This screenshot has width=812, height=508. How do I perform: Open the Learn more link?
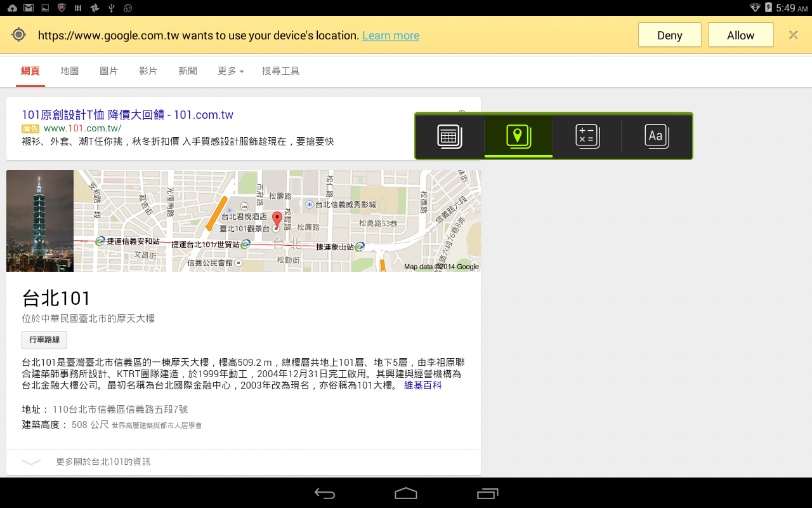tap(391, 36)
